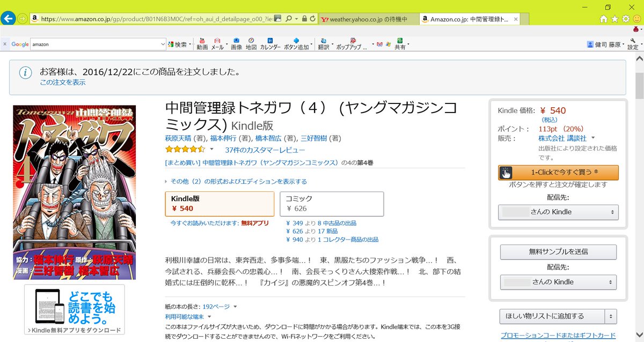Open 1 コレクター商品の出品 link
Screen dimensions: 644x342
pyautogui.click(x=348, y=240)
